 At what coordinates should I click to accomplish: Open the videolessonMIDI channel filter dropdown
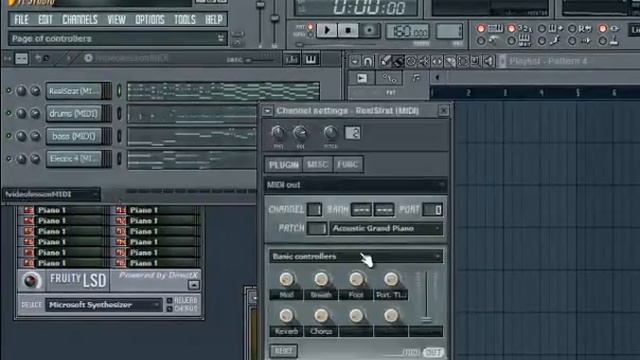click(x=51, y=194)
